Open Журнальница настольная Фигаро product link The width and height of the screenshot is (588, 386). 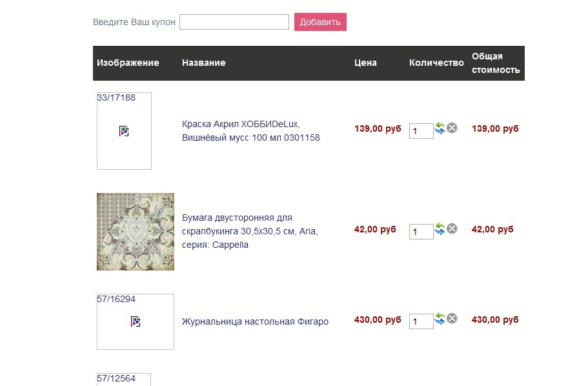[255, 321]
